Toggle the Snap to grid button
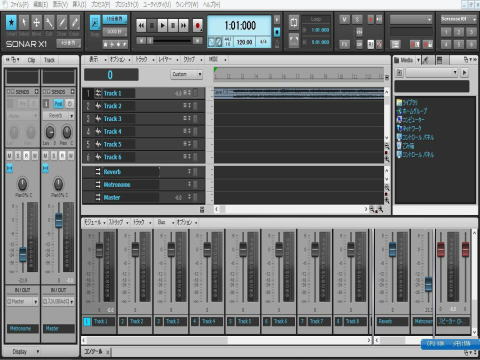The height and width of the screenshot is (360, 480). point(95,23)
